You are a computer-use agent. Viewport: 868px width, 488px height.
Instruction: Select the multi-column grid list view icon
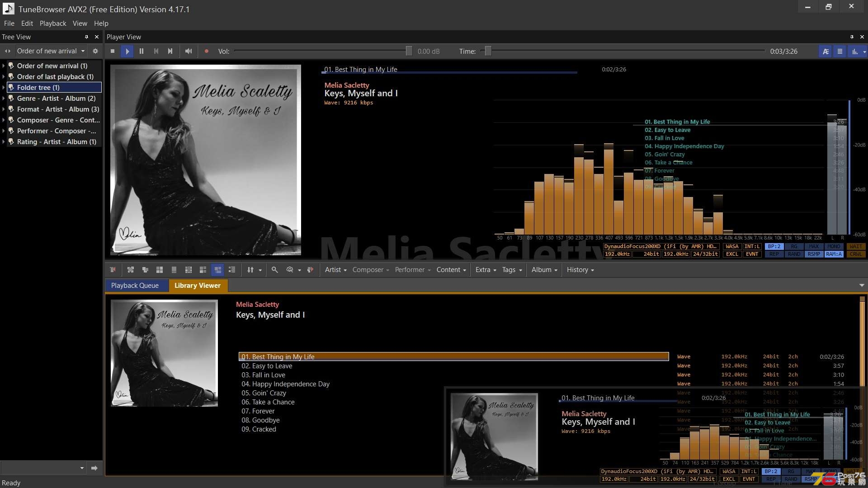(189, 270)
